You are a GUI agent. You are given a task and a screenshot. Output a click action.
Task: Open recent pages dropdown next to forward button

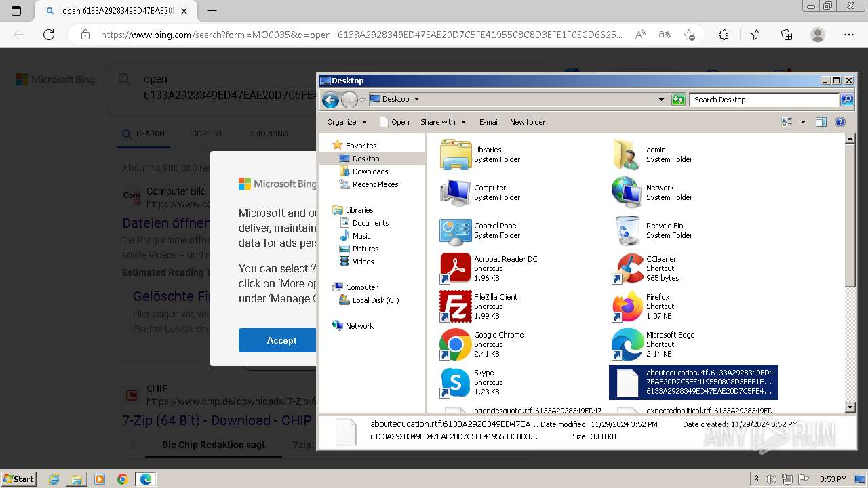[x=362, y=100]
